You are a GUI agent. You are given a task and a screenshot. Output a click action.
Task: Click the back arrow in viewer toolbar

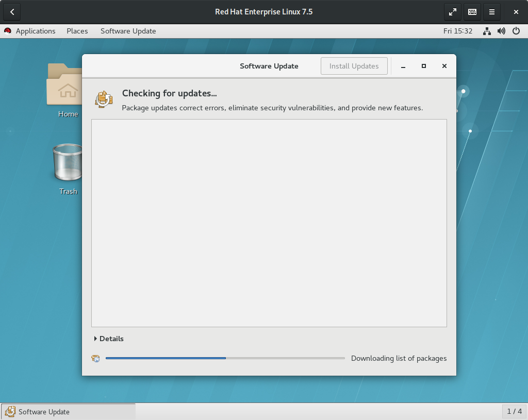coord(12,12)
